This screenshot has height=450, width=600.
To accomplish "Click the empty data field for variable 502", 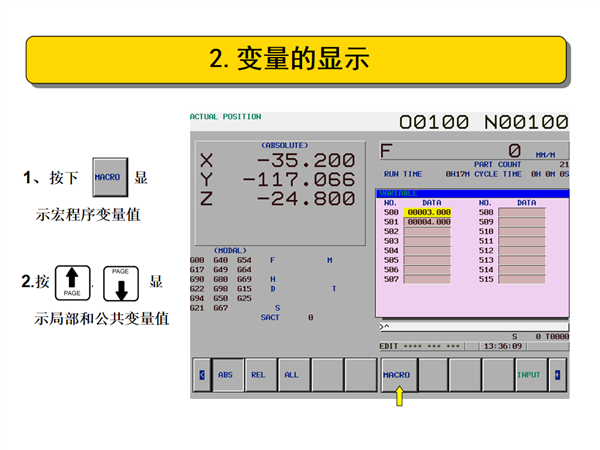I will point(429,232).
